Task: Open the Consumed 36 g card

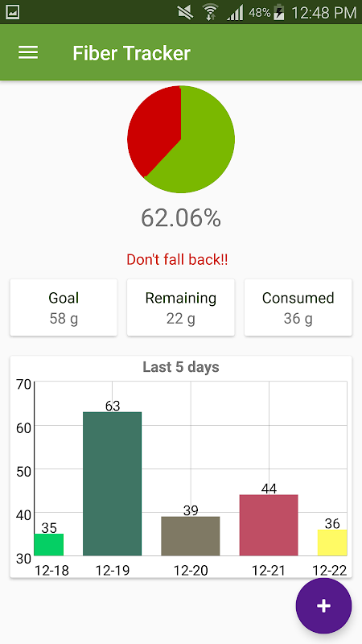Action: (298, 308)
